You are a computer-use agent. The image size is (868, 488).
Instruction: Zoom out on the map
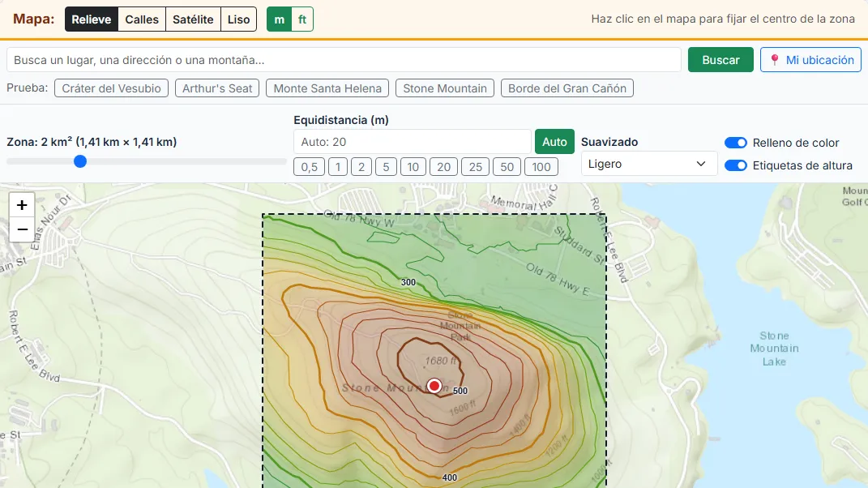22,229
